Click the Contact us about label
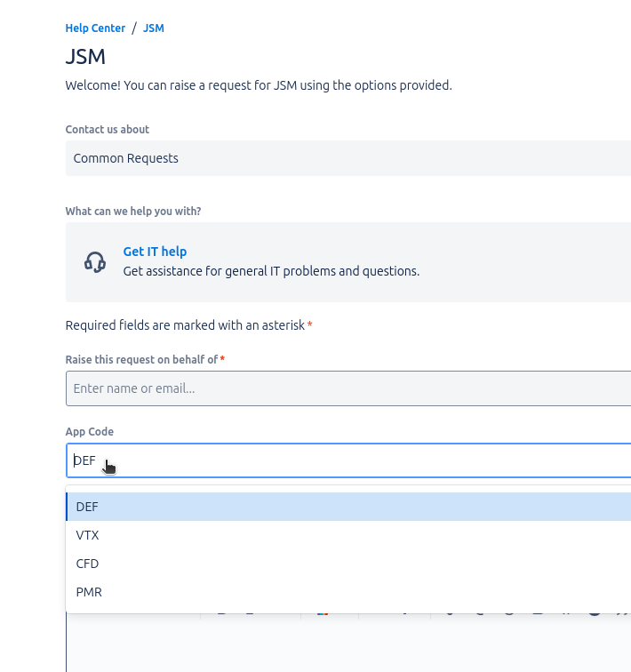The height and width of the screenshot is (672, 631). [108, 130]
